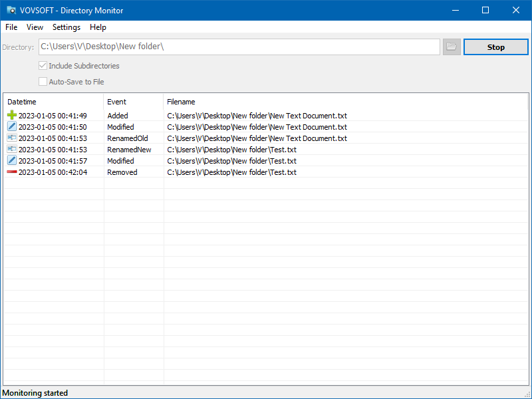Click the RenamedNew event icon for Test.txt
532x399 pixels.
pyautogui.click(x=11, y=148)
